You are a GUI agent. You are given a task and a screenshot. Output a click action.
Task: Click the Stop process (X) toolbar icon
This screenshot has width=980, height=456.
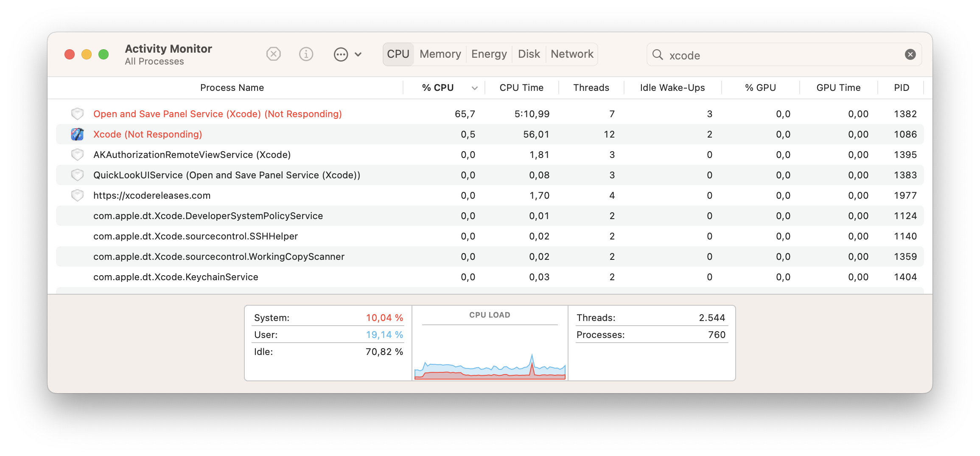273,54
